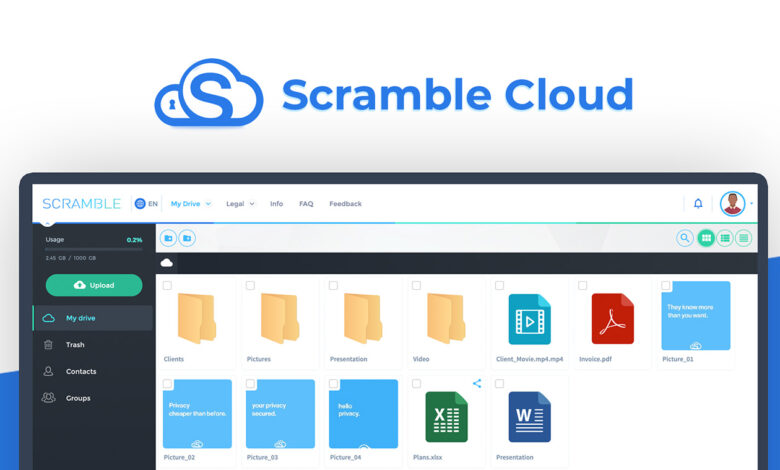The image size is (780, 470).
Task: Open the search magnifier tool
Action: click(x=685, y=238)
